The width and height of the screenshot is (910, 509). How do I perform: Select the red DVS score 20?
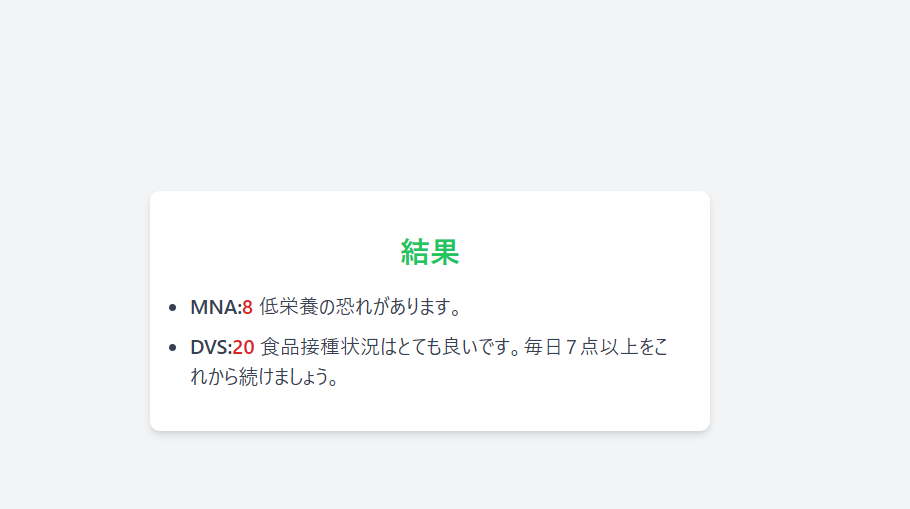pos(243,347)
